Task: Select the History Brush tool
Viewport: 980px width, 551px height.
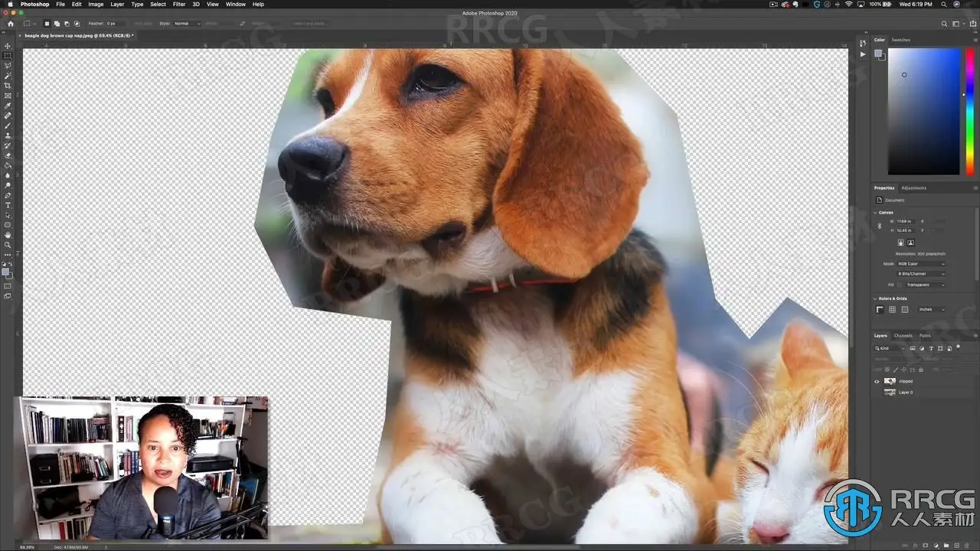Action: (x=8, y=145)
